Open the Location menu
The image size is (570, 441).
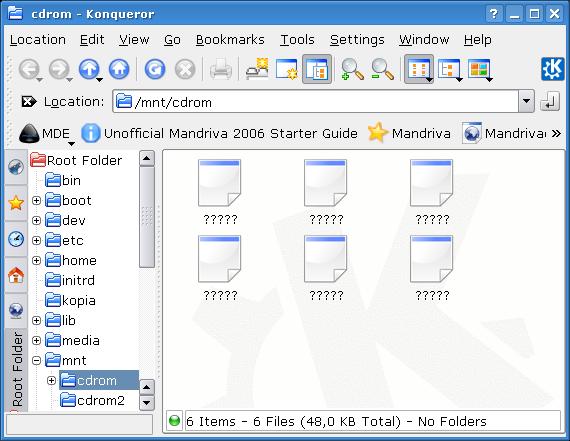pos(38,40)
